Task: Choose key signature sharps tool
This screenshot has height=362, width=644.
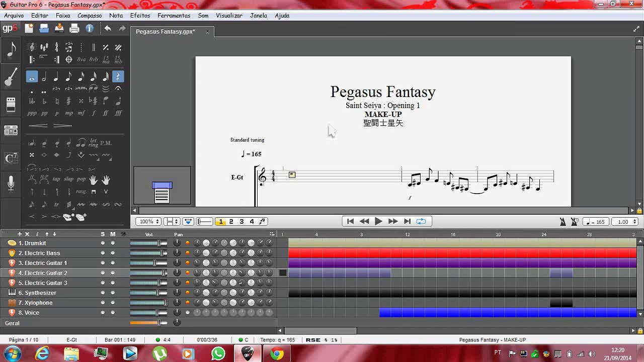Action: click(x=44, y=47)
